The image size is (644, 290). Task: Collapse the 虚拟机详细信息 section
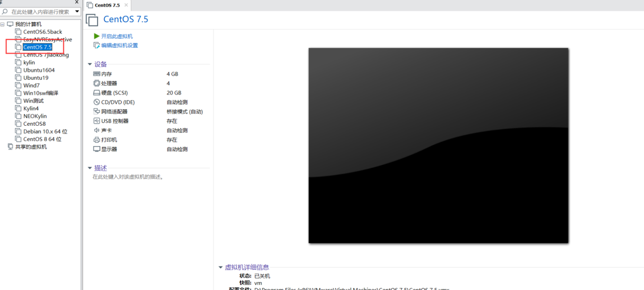(221, 267)
